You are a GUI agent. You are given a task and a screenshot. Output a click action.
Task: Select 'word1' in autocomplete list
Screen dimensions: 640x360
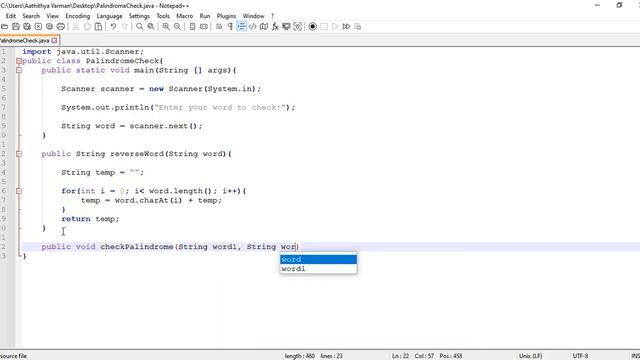coord(318,269)
